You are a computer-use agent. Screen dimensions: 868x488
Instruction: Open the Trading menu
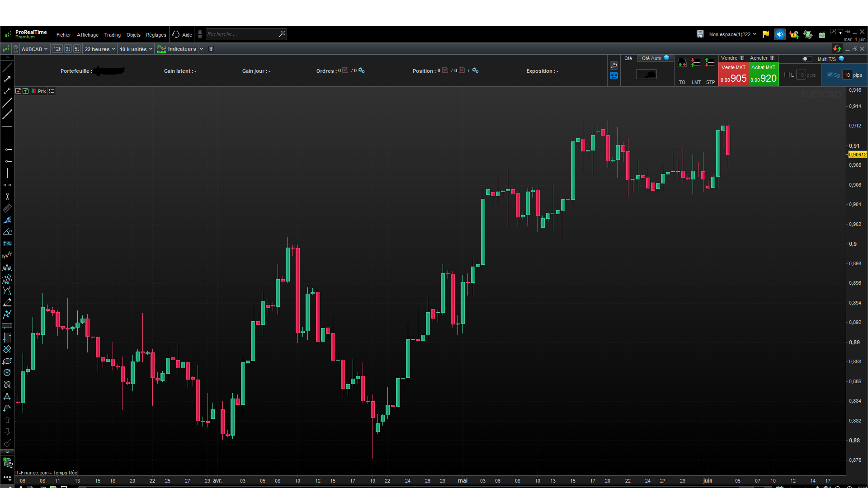point(112,35)
